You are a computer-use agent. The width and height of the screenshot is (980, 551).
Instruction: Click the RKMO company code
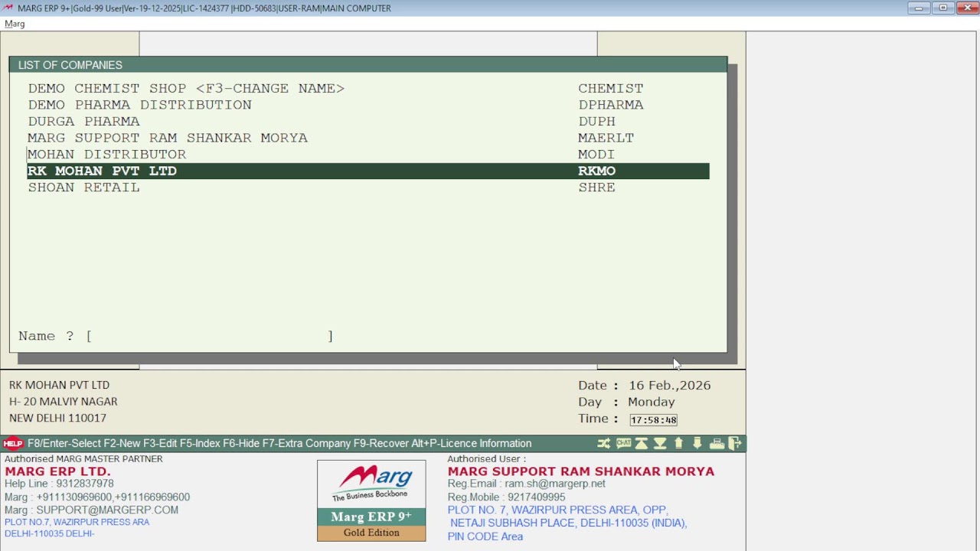[x=596, y=171]
